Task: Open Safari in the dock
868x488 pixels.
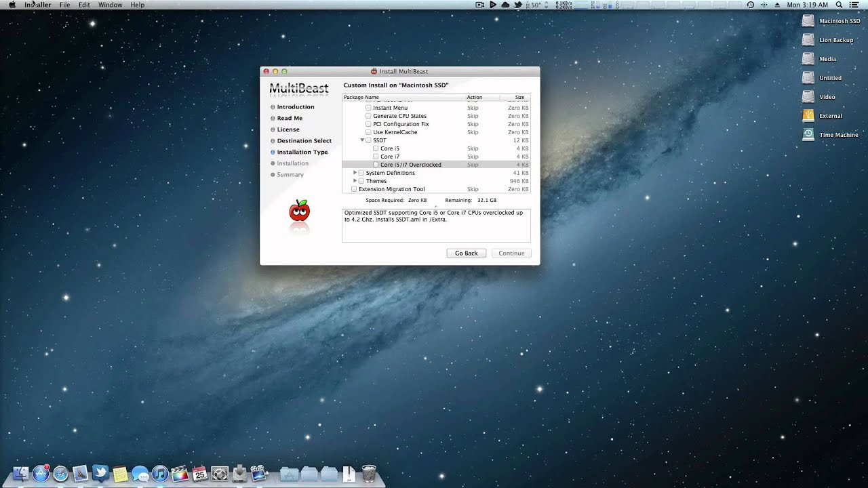Action: tap(60, 473)
